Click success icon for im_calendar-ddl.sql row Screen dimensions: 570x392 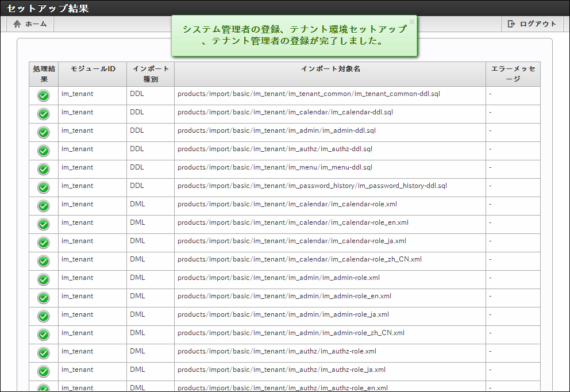44,114
